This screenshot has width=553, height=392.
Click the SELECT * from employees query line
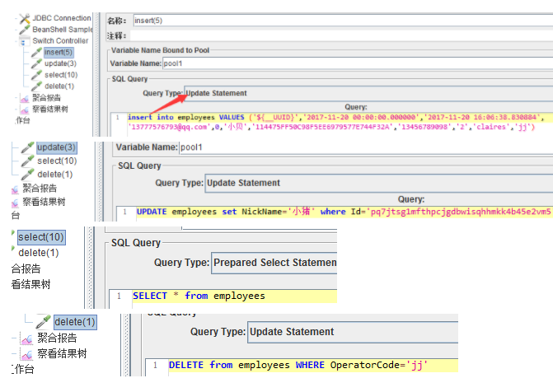pos(199,296)
